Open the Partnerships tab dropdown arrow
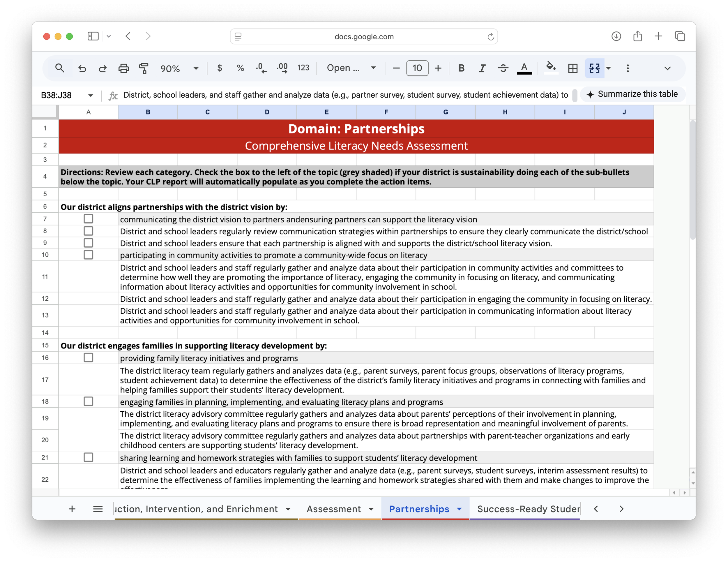The image size is (728, 562). coord(459,509)
